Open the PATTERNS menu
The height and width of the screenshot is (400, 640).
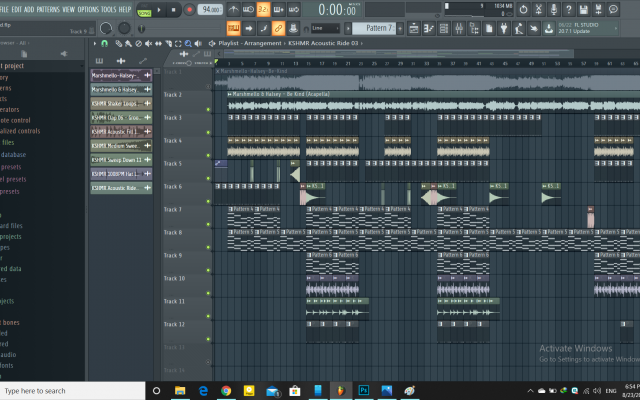(48, 9)
